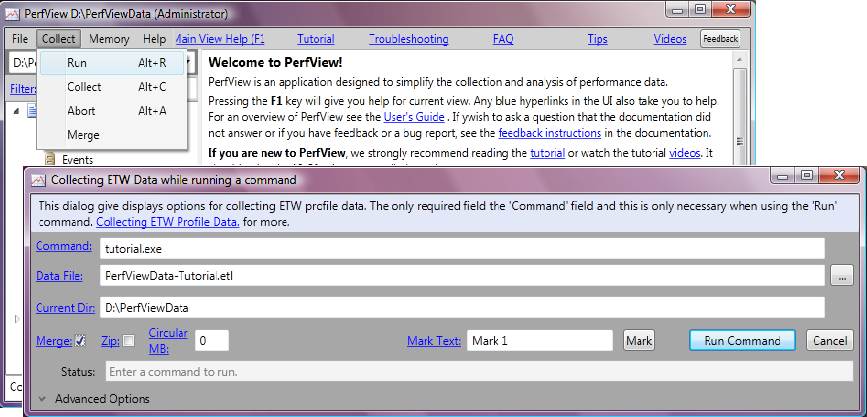Open the feedback instructions link
This screenshot has width=867, height=417.
pyautogui.click(x=550, y=133)
